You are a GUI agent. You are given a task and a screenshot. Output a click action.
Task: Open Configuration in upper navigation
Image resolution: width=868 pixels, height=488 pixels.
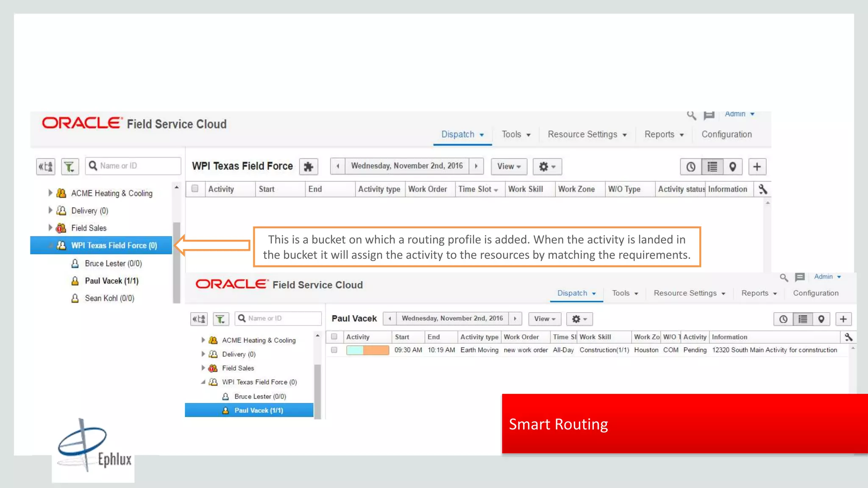(726, 134)
